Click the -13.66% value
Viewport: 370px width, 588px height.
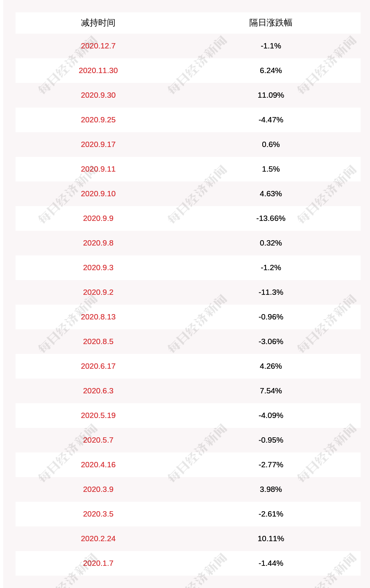click(271, 218)
